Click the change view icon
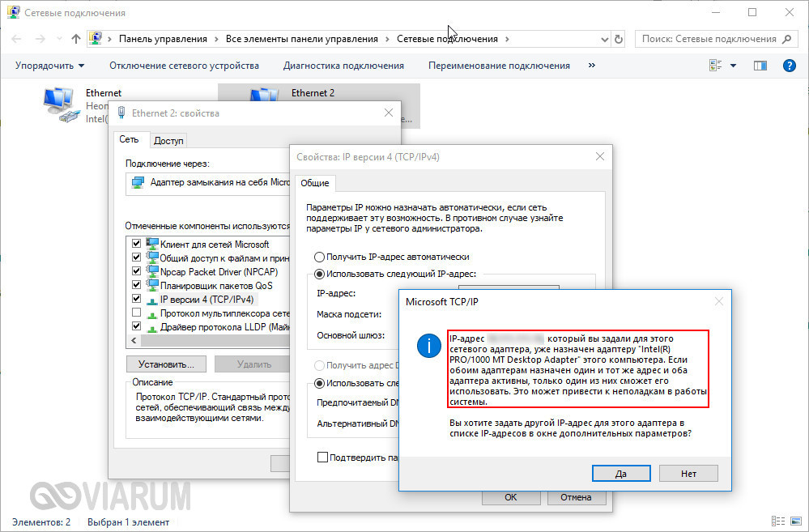 click(x=716, y=66)
